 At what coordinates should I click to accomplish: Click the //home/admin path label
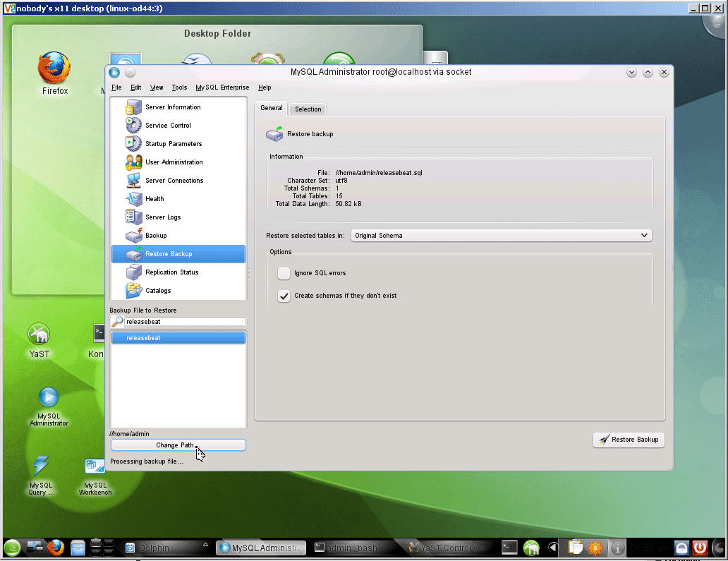click(x=130, y=434)
